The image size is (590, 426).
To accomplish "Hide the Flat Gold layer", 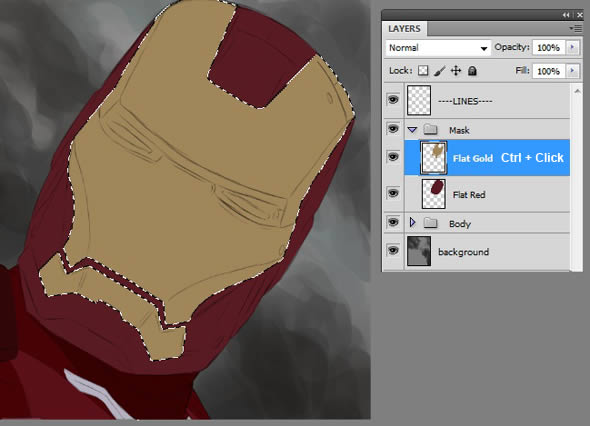I will tap(393, 156).
